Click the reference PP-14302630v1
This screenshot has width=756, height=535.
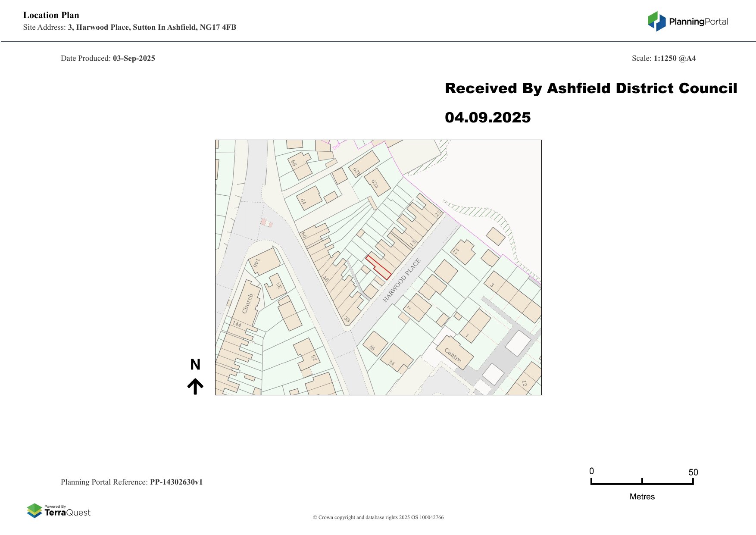[176, 482]
